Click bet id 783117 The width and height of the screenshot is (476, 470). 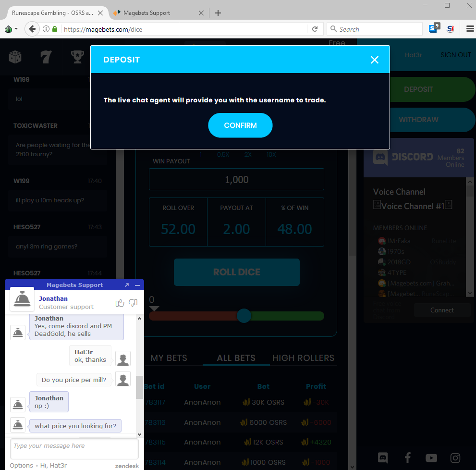(x=155, y=402)
